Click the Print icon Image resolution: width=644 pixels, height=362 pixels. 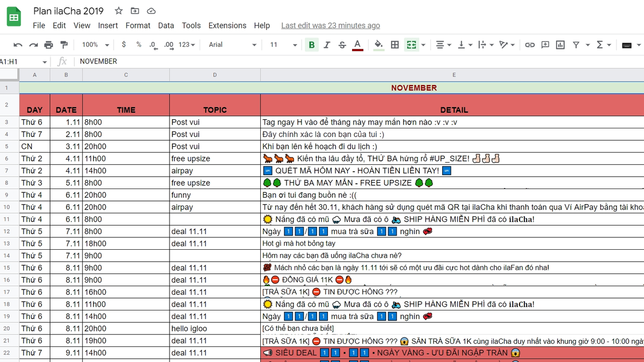[x=49, y=45]
